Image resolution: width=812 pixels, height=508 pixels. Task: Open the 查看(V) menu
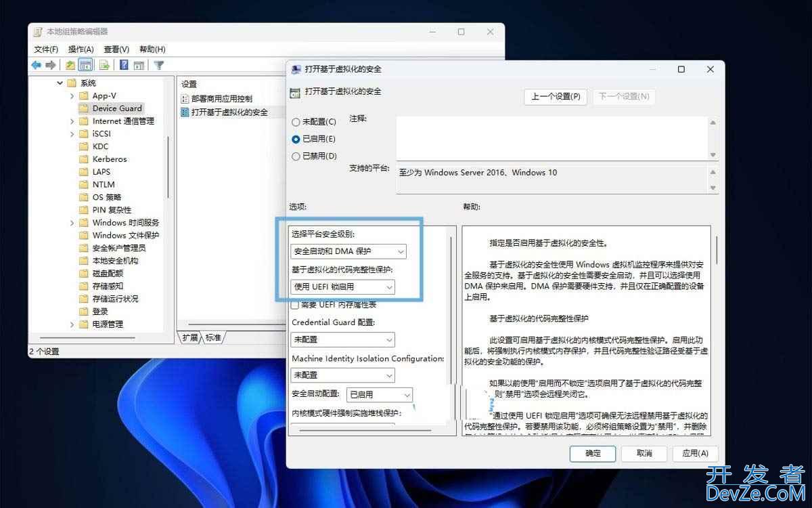pyautogui.click(x=116, y=49)
